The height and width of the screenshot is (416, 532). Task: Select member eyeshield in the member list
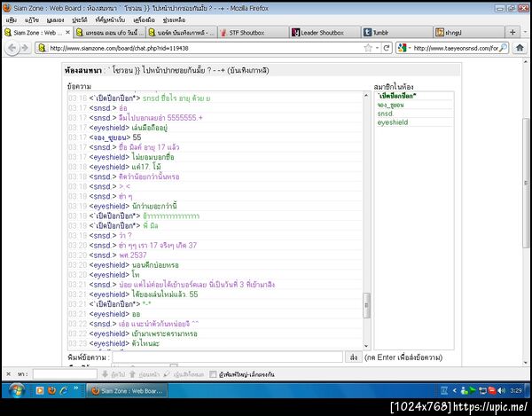click(393, 122)
